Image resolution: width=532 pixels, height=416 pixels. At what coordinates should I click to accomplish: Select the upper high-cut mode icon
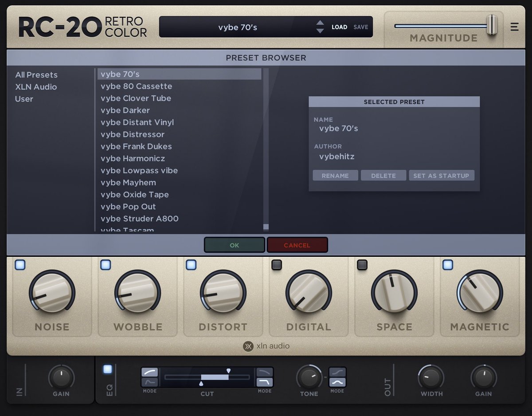coord(265,372)
